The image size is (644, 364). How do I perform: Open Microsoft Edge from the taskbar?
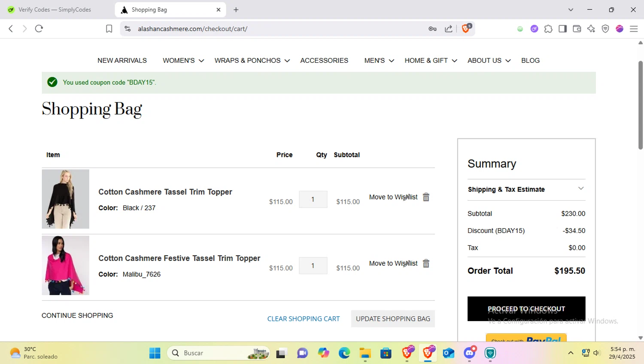344,353
